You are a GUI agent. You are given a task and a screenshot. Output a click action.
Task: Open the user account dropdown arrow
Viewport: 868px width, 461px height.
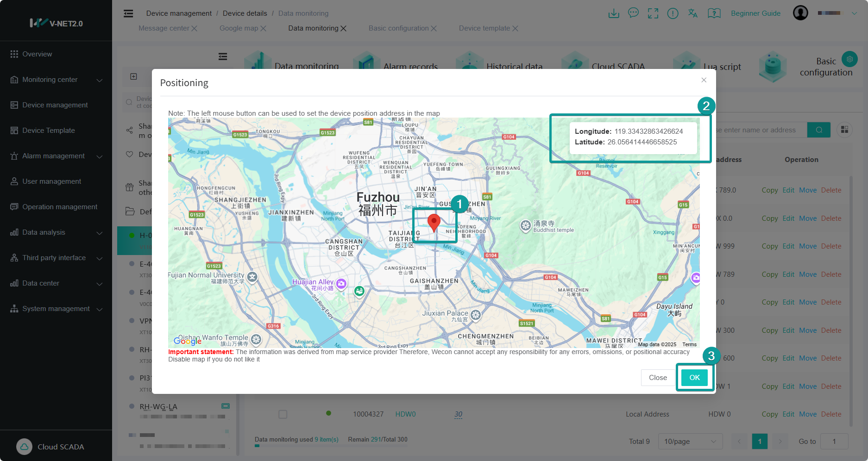click(x=854, y=13)
